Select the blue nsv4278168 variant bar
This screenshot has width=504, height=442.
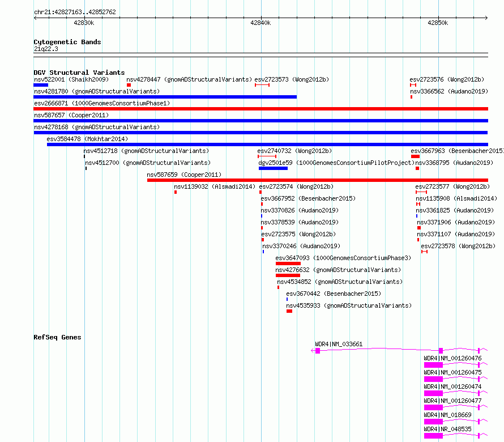260,133
